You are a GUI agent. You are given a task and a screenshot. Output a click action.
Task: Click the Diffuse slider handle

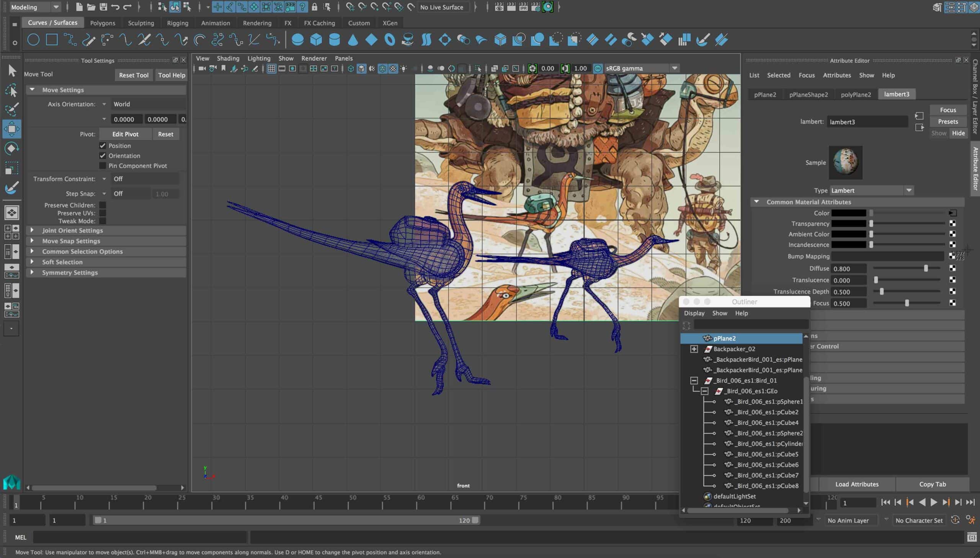(926, 269)
